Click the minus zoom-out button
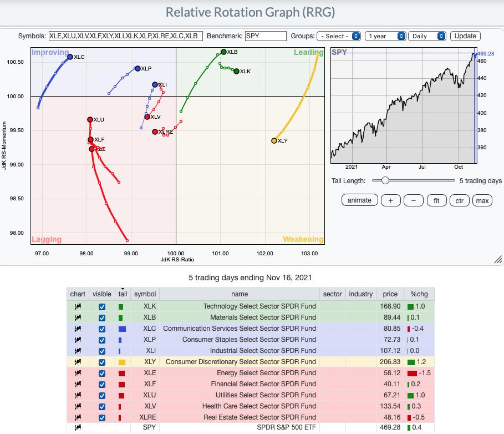 (414, 200)
